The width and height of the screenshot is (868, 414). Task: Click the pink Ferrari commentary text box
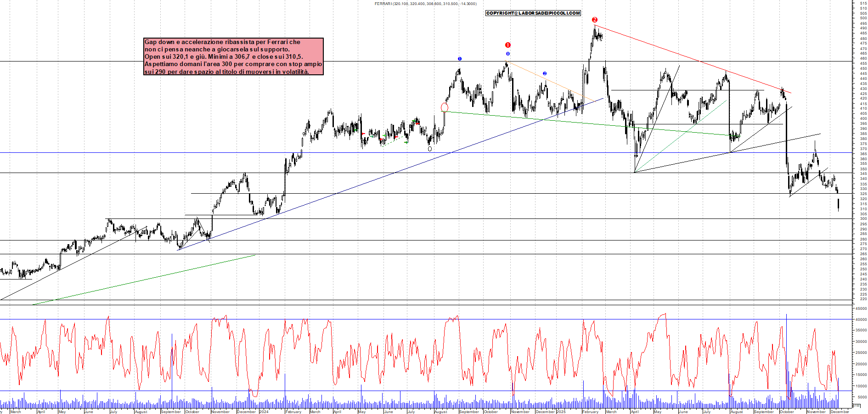233,56
